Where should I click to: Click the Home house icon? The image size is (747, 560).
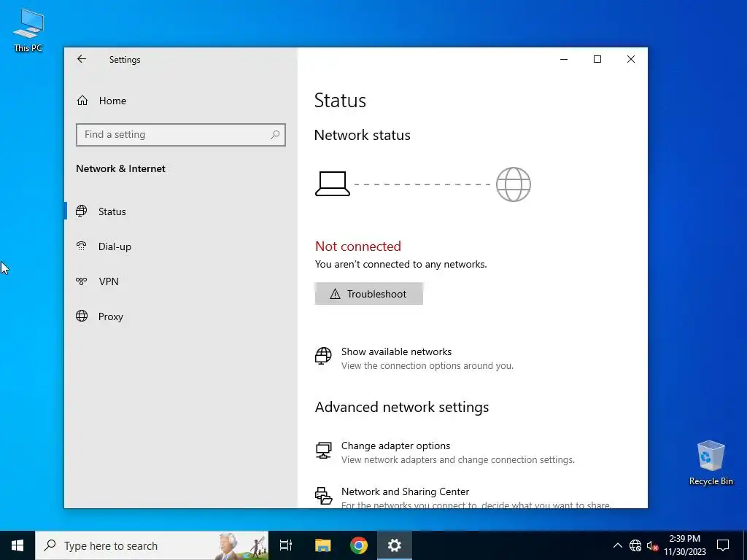(82, 101)
